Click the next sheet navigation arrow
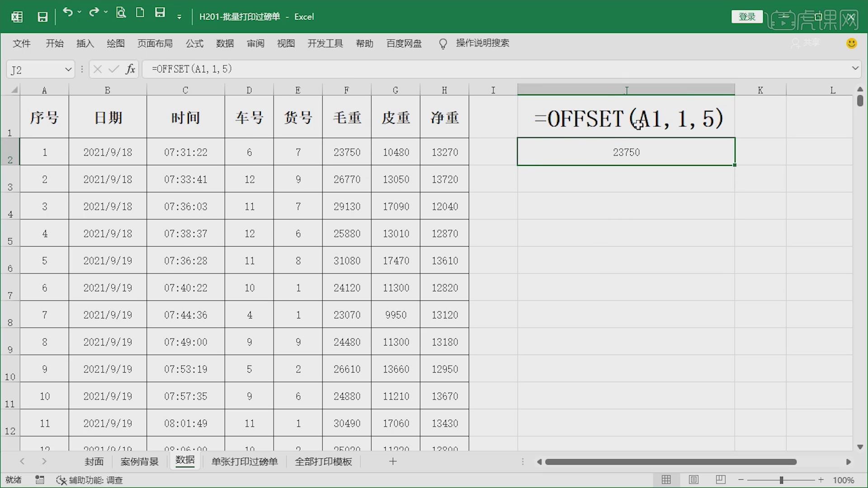 click(44, 461)
